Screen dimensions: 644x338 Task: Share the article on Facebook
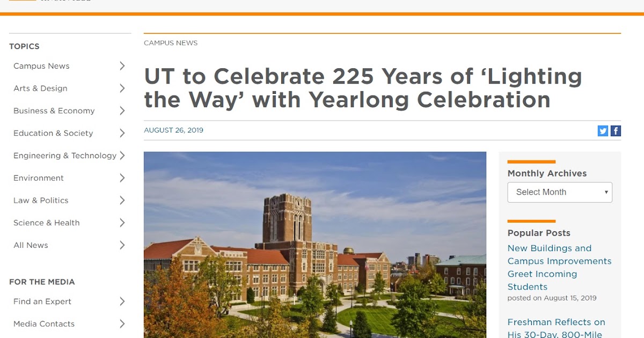click(615, 130)
